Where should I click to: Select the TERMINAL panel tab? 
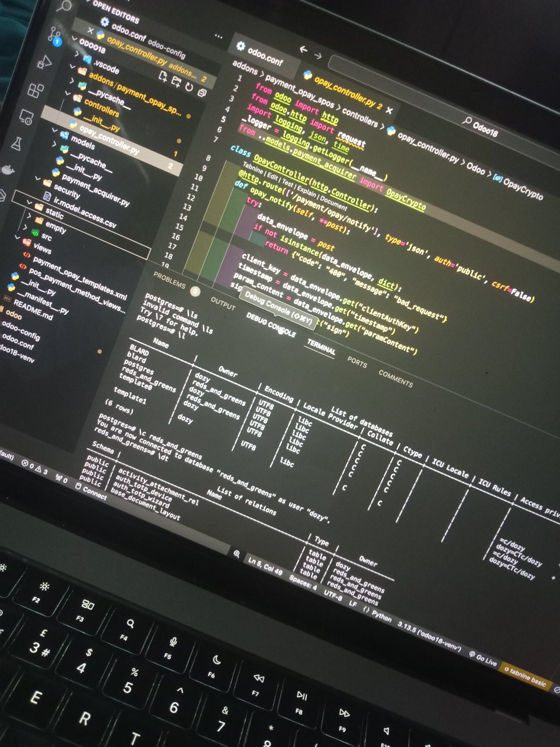pyautogui.click(x=321, y=347)
